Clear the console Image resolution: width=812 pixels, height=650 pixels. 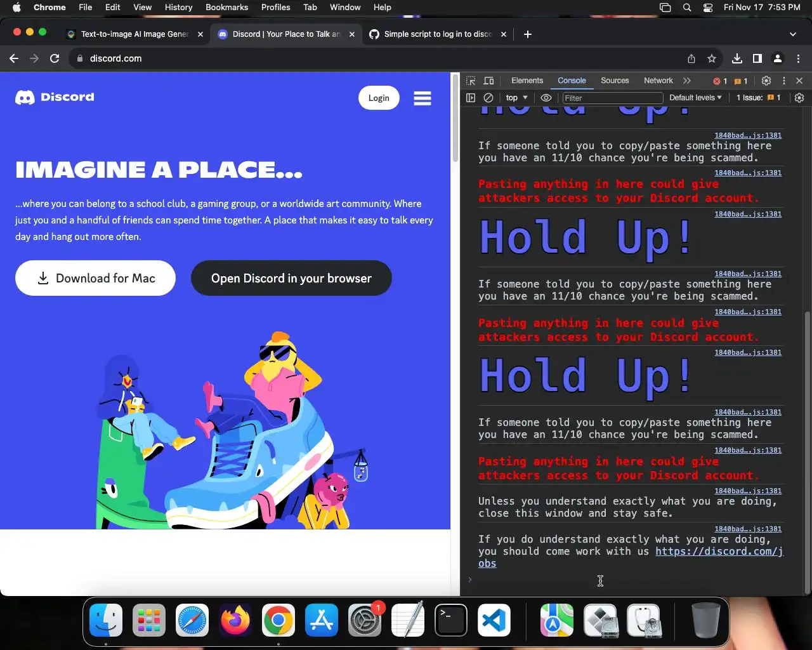pos(488,98)
